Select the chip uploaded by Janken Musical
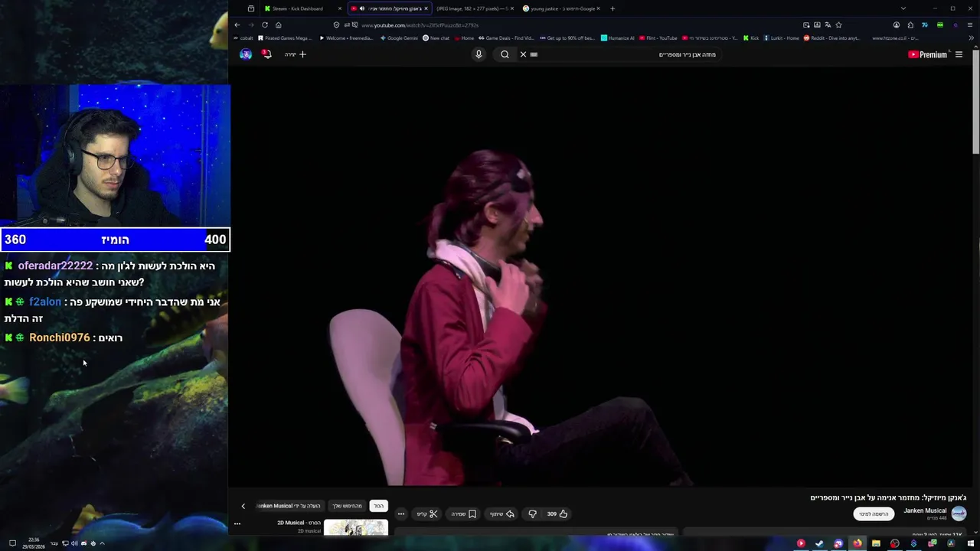Screen dimensions: 980x551 click(x=289, y=506)
